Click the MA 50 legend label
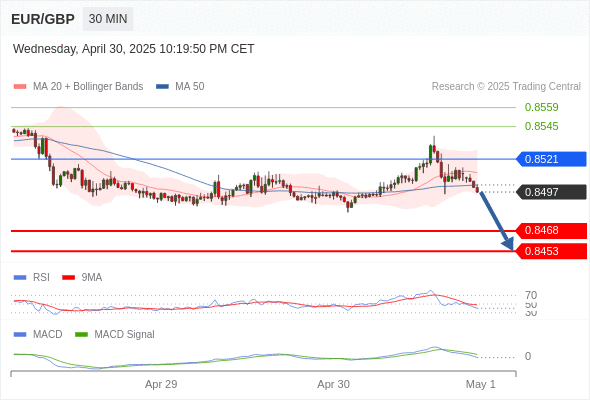This screenshot has width=590, height=400. [x=190, y=87]
